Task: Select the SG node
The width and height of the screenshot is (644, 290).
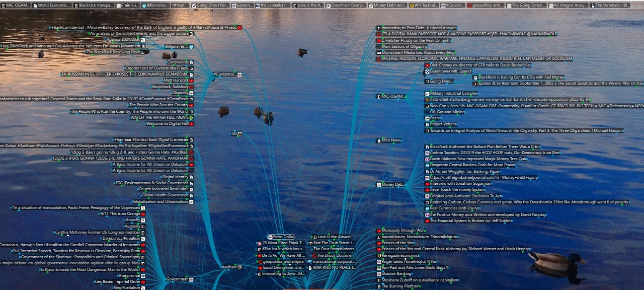Action: click(x=236, y=133)
